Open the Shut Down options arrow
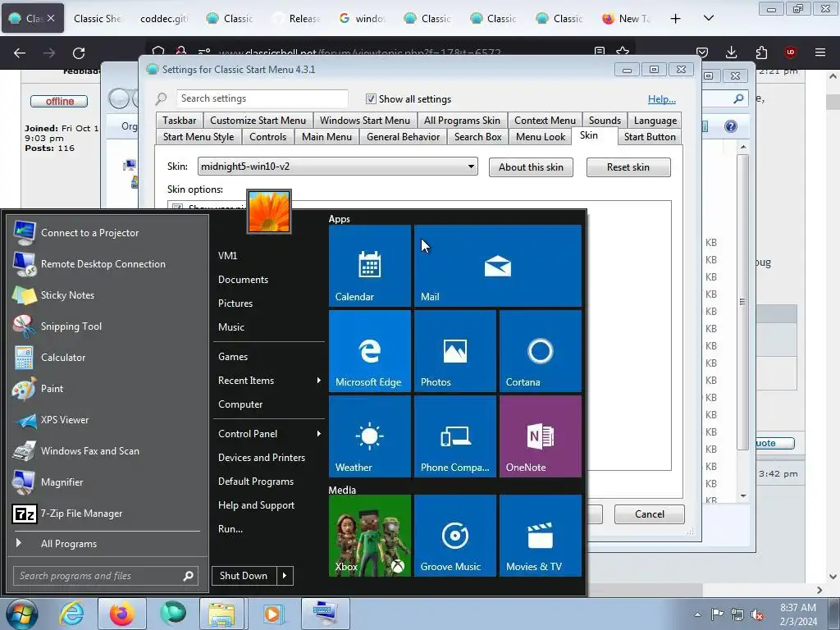840x630 pixels. (x=285, y=576)
